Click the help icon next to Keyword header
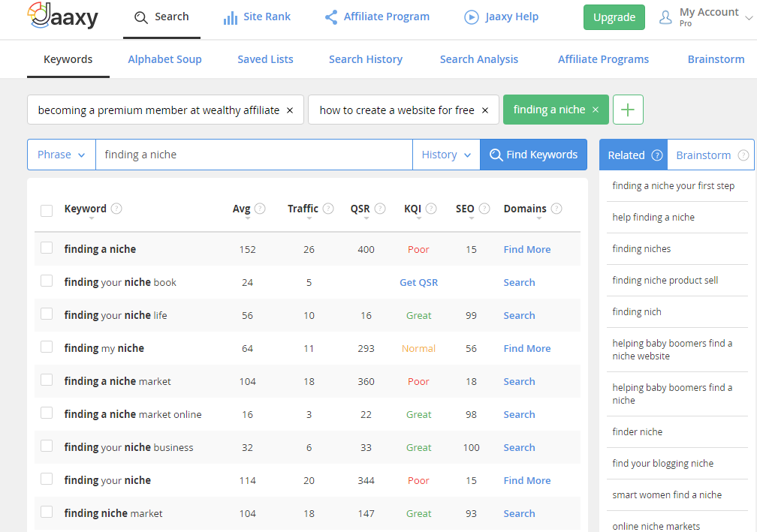 click(x=116, y=209)
